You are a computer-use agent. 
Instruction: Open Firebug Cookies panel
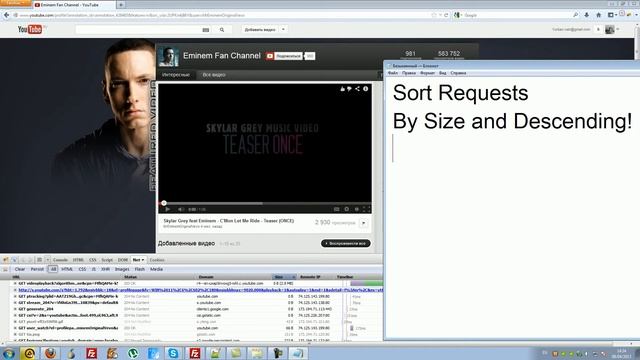click(x=157, y=260)
